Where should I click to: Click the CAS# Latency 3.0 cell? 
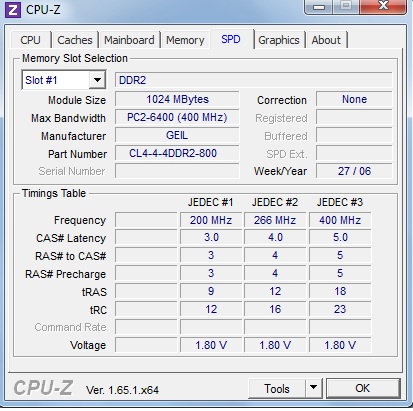click(211, 238)
